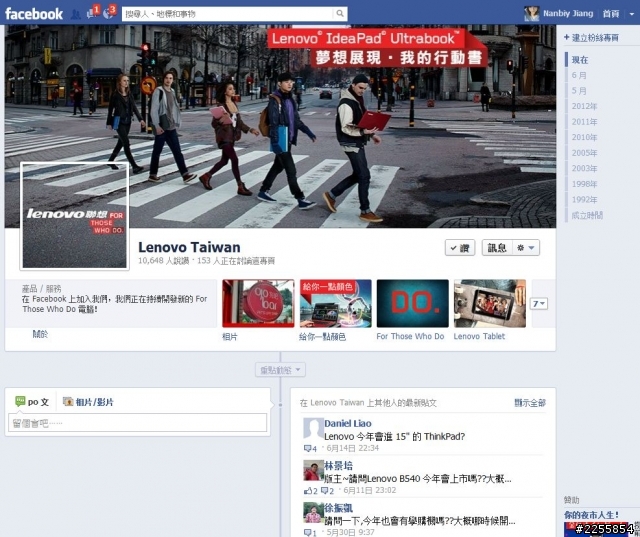Open notifications globe icon with badge 3

tap(109, 13)
